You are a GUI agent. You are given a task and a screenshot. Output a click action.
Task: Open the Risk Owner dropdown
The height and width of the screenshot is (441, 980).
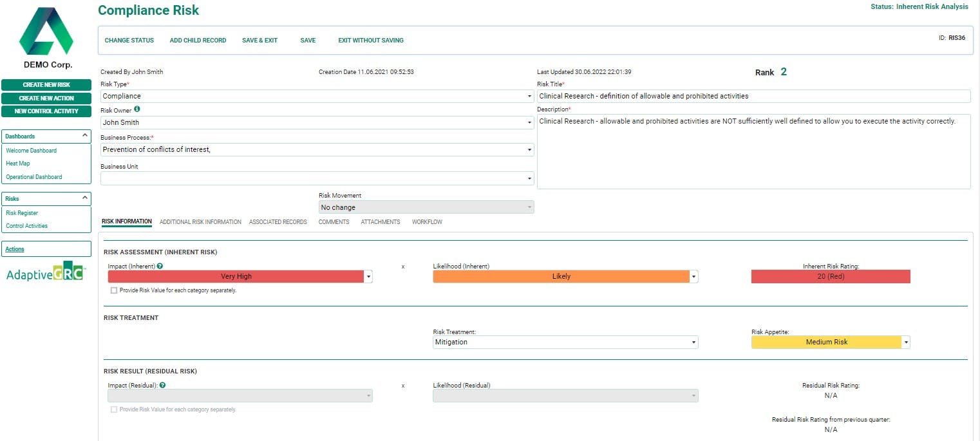317,122
